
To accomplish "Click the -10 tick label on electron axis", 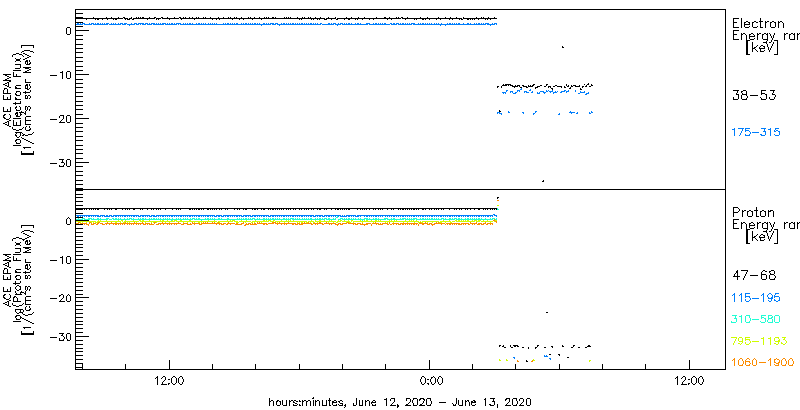I will click(x=62, y=74).
